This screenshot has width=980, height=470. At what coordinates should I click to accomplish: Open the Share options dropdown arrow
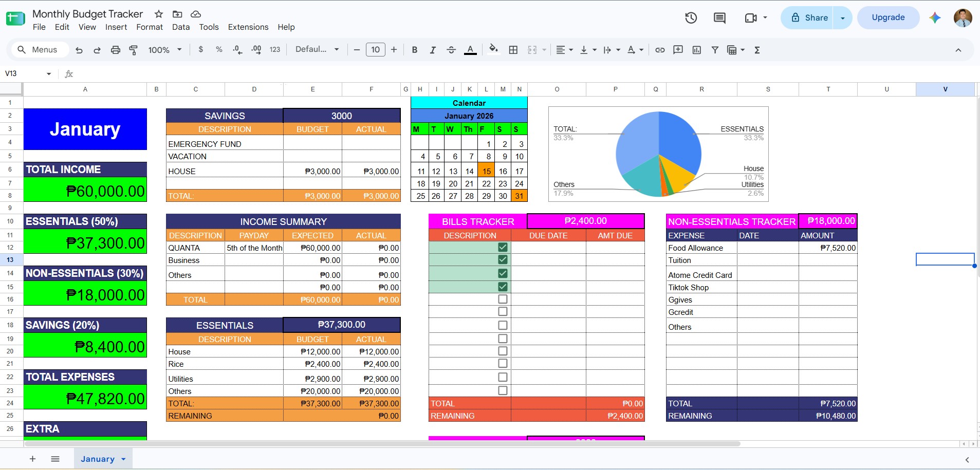tap(843, 18)
